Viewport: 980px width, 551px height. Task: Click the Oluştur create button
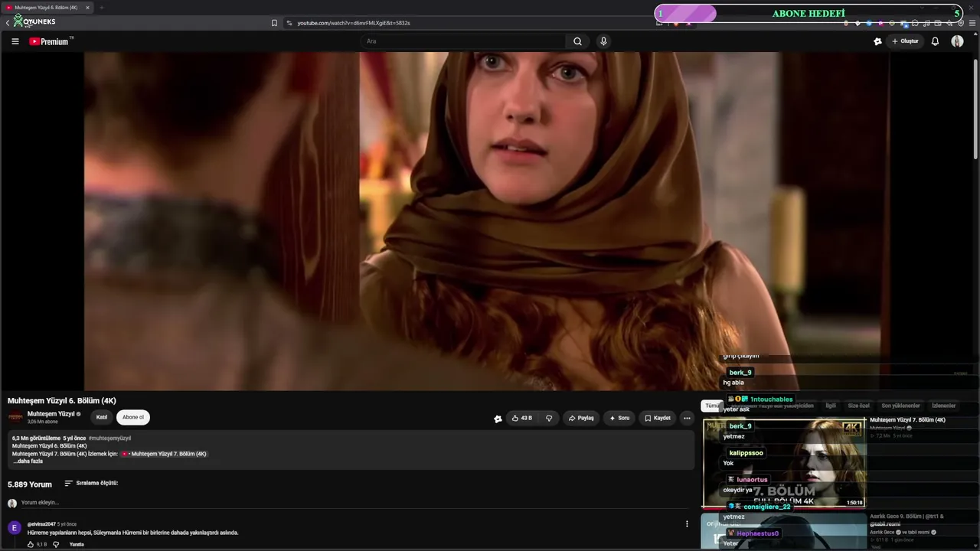click(905, 41)
